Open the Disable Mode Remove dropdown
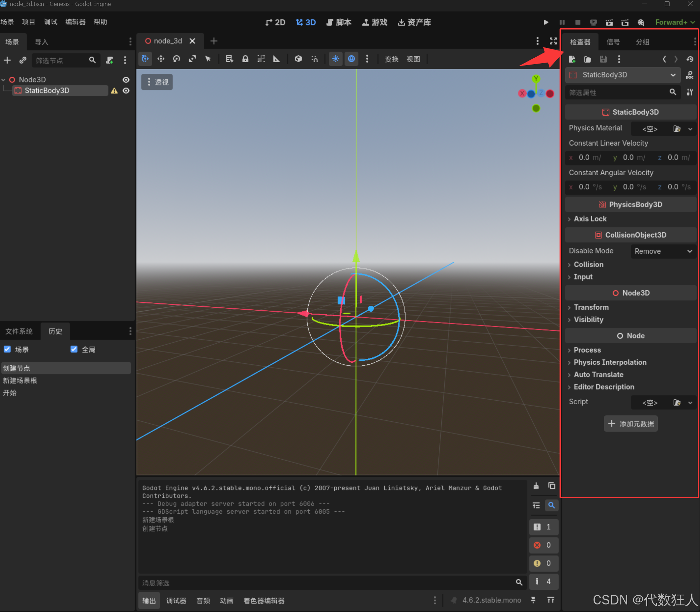700x612 pixels. pos(663,251)
